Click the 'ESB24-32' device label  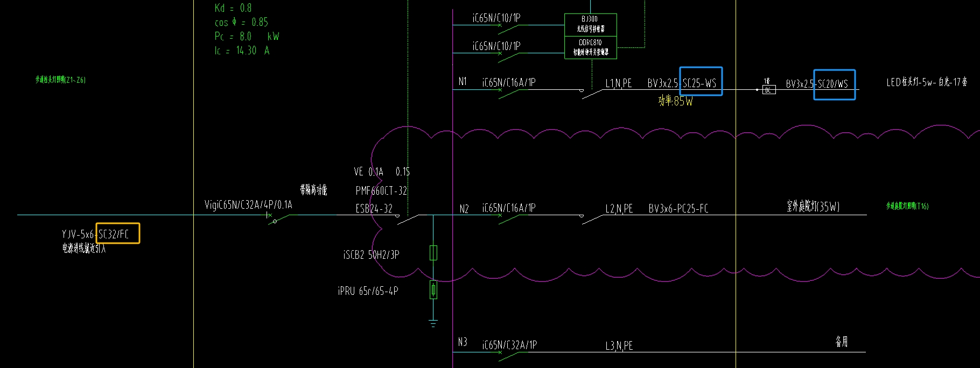[x=374, y=209]
